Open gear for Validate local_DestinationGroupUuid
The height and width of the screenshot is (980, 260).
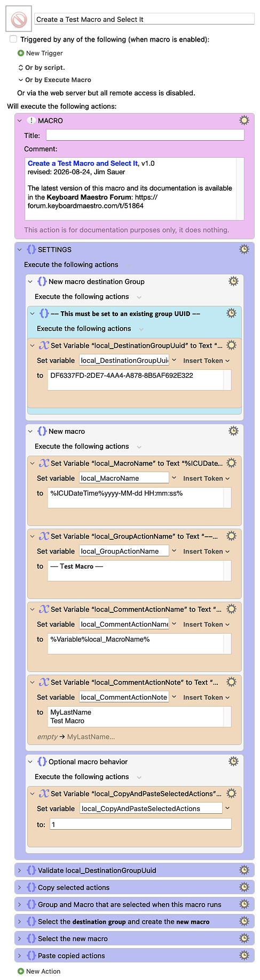point(244,870)
